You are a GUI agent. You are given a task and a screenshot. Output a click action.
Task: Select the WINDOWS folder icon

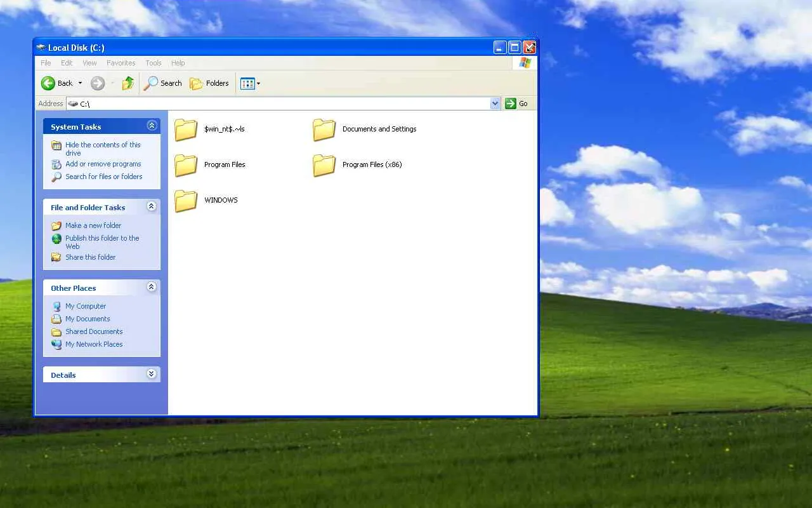pos(186,201)
